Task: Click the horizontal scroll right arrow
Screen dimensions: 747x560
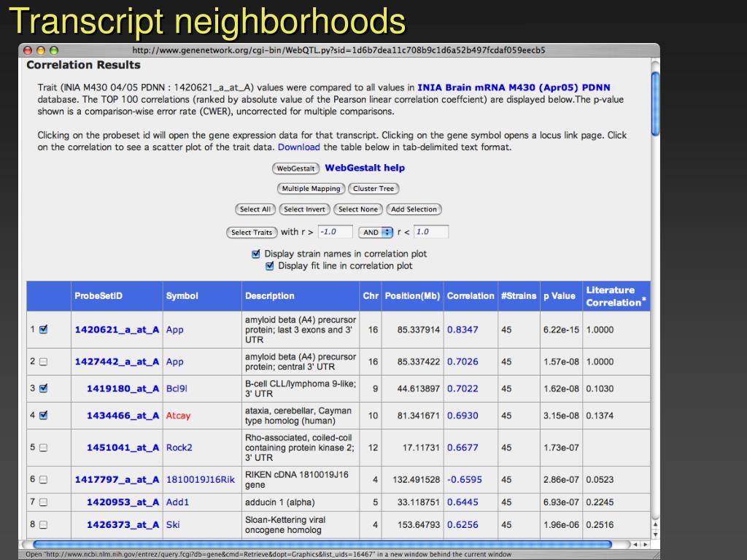Action: point(646,544)
